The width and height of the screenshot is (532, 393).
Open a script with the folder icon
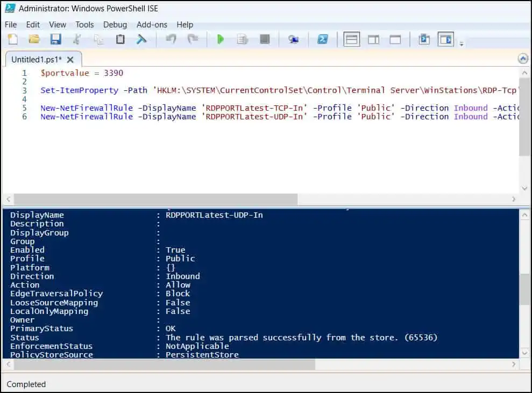coord(34,39)
